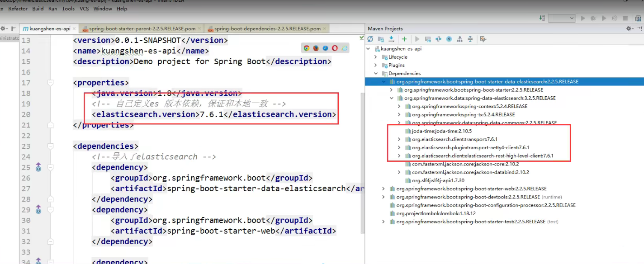Fold the properties block at line 17
The image size is (644, 264).
coord(51,83)
